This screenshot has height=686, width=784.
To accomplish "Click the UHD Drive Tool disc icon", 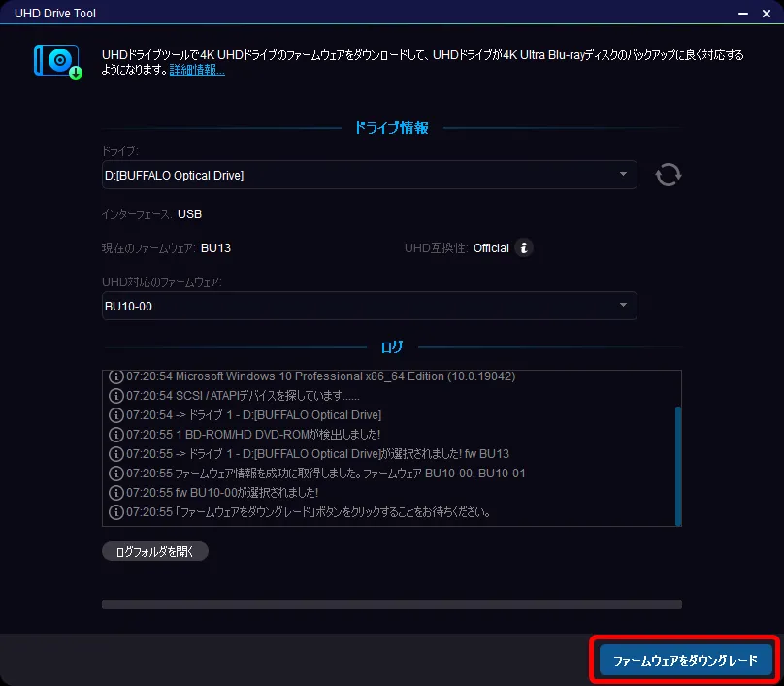I will [58, 62].
